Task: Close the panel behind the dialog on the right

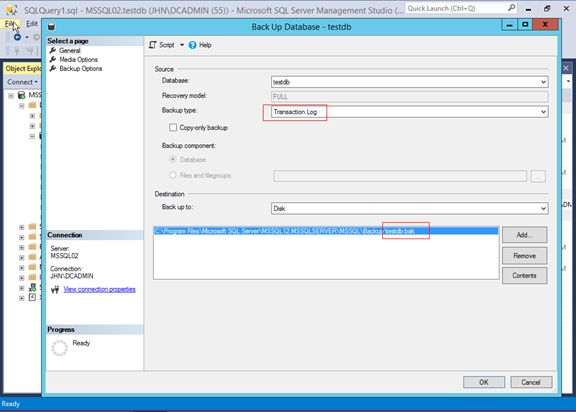Action: [566, 68]
